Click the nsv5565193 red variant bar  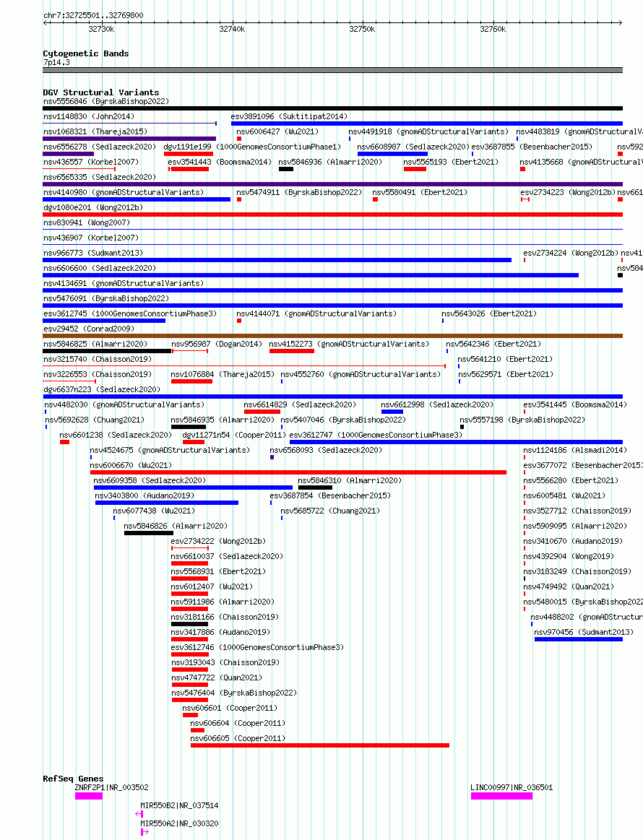click(x=415, y=169)
